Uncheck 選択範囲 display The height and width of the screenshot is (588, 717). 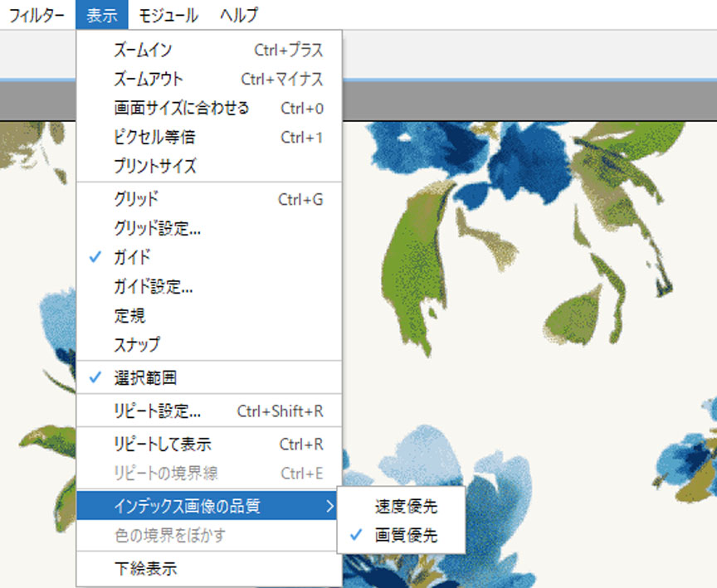click(x=209, y=378)
